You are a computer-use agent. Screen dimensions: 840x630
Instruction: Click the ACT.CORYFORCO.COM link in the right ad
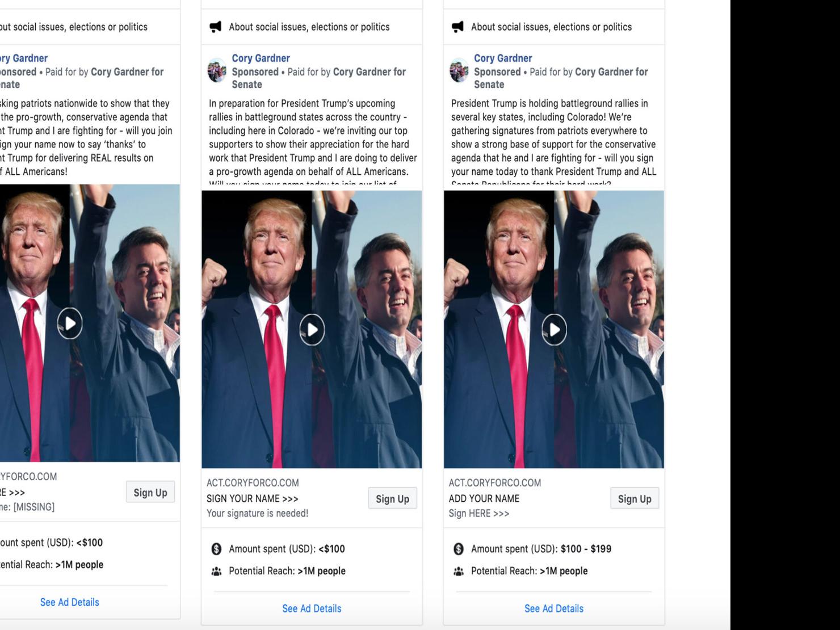click(x=495, y=483)
